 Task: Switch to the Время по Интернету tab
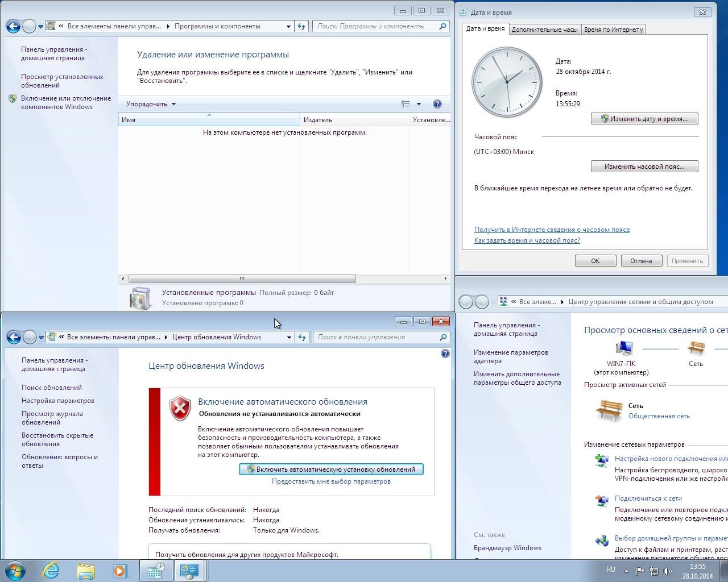click(613, 30)
